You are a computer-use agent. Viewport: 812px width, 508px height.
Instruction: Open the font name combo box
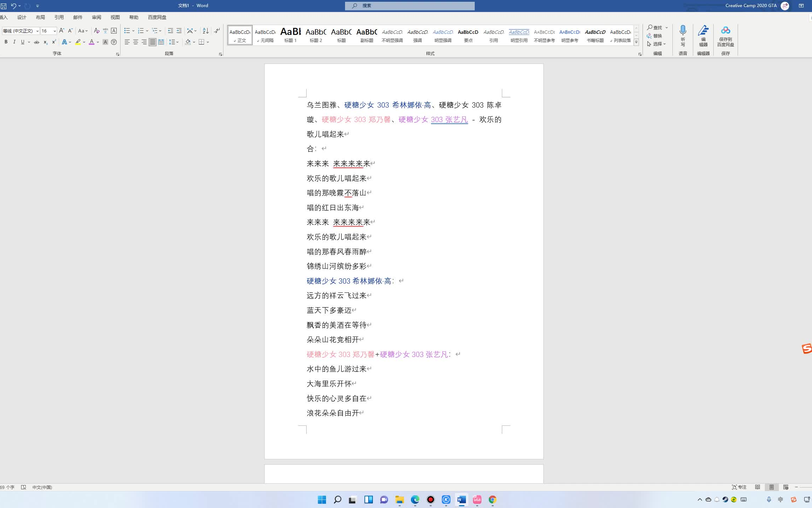pos(20,31)
